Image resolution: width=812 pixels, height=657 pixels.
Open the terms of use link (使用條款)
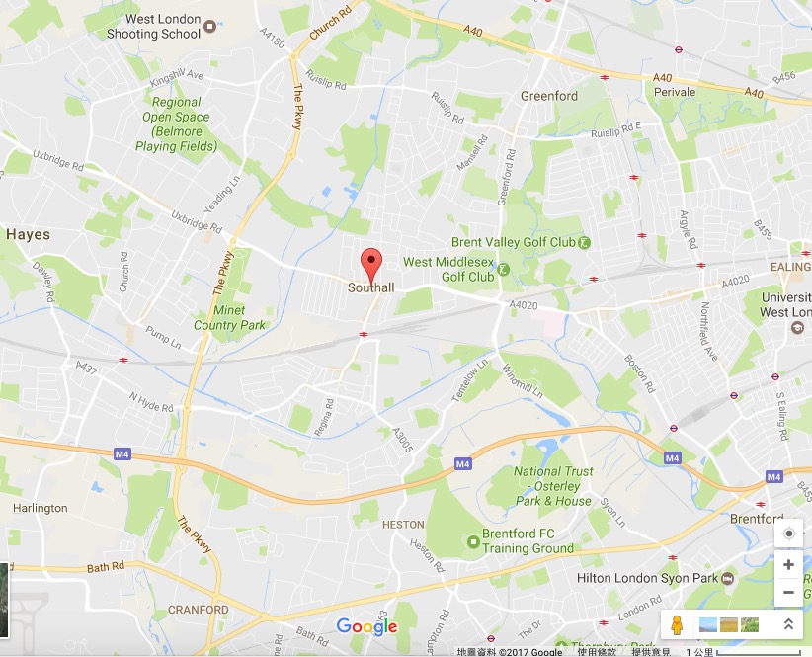pyautogui.click(x=596, y=652)
